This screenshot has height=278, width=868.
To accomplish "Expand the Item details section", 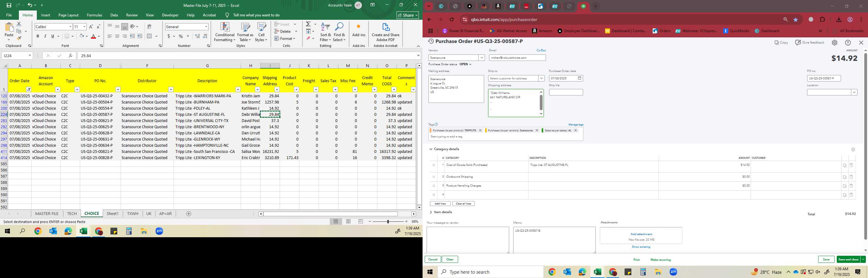I will [x=431, y=212].
